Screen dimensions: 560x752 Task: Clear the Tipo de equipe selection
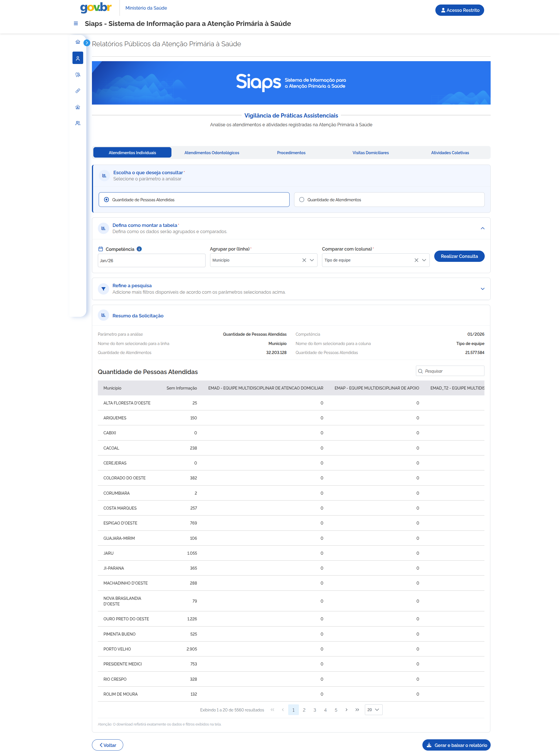pyautogui.click(x=416, y=260)
